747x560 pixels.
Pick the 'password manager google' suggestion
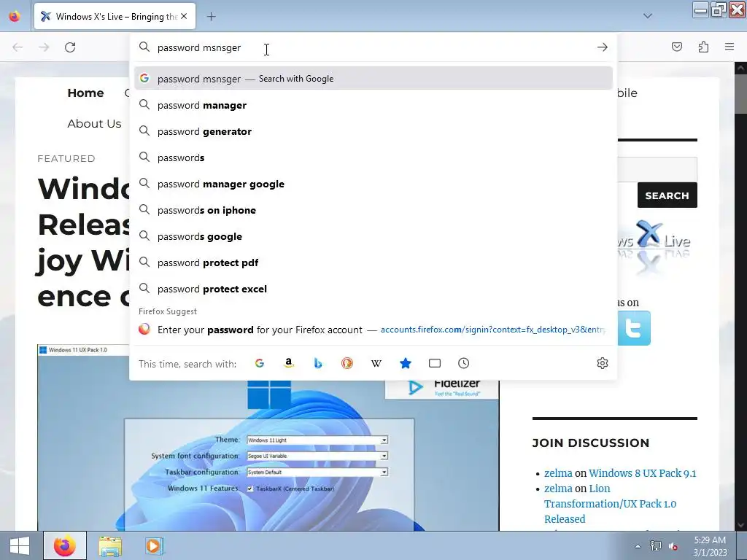[373, 184]
